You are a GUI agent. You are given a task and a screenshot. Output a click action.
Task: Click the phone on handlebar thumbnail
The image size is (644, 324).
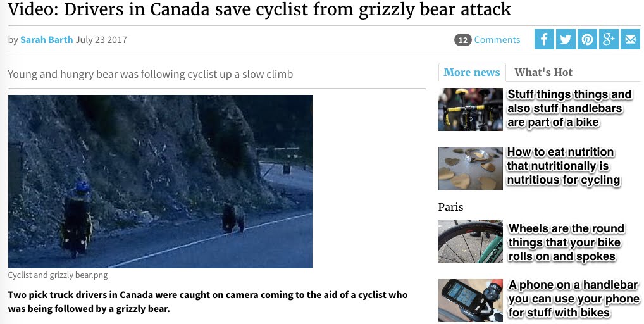470,300
